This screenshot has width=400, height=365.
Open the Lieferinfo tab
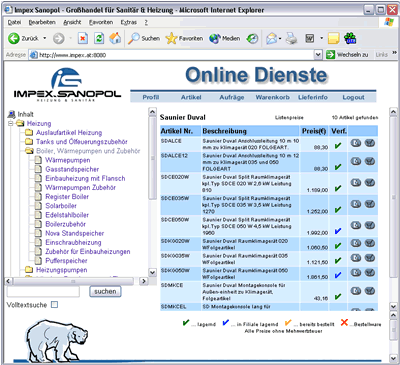[x=313, y=97]
